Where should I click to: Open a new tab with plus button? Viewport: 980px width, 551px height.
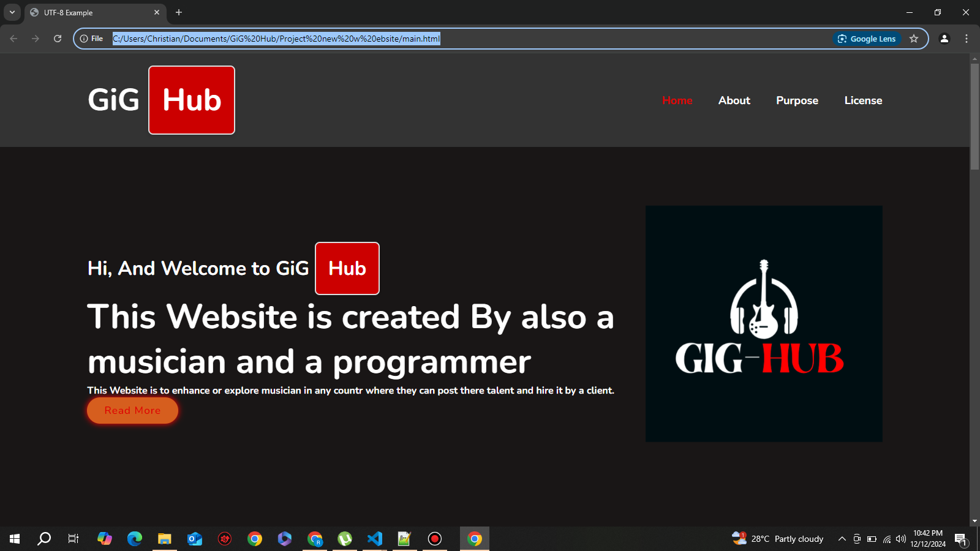pos(179,12)
